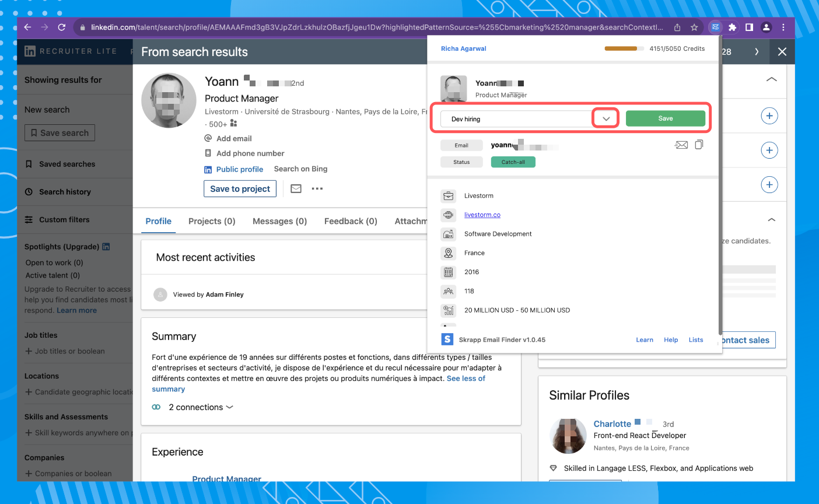Click the Catch-all status badge
Image resolution: width=819 pixels, height=504 pixels.
point(513,162)
